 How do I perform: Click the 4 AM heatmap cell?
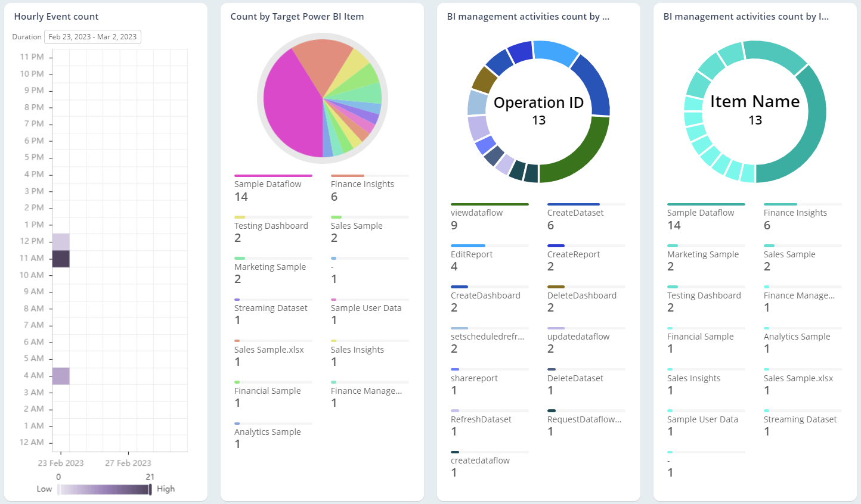pyautogui.click(x=62, y=375)
